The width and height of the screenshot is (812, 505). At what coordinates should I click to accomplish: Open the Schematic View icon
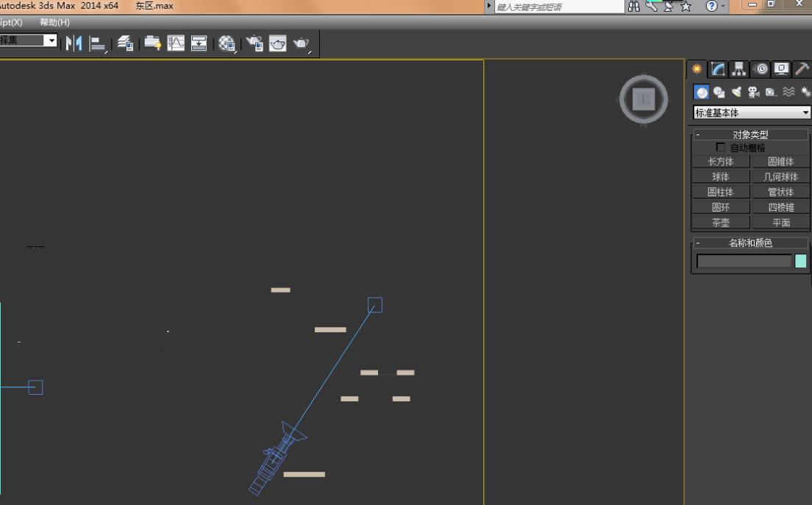tap(199, 43)
